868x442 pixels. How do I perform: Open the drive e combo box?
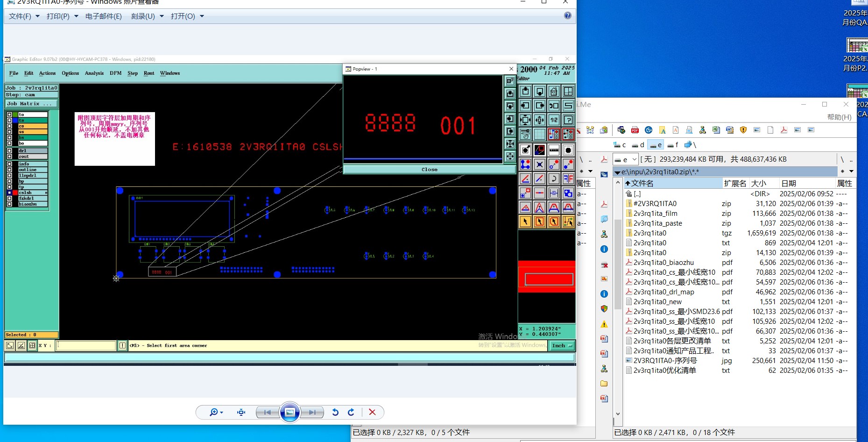point(625,159)
